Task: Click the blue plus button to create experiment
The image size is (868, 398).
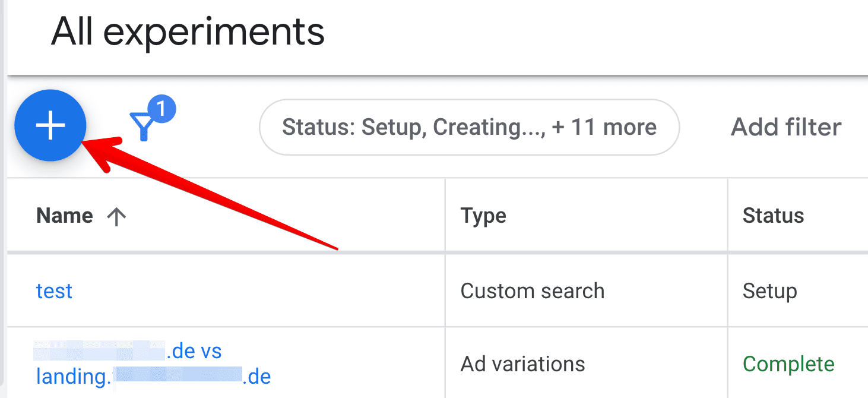Action: pyautogui.click(x=50, y=126)
